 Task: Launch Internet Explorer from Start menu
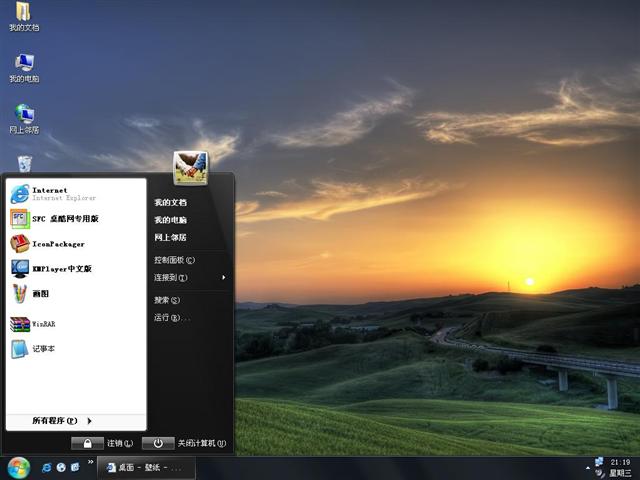(76, 194)
